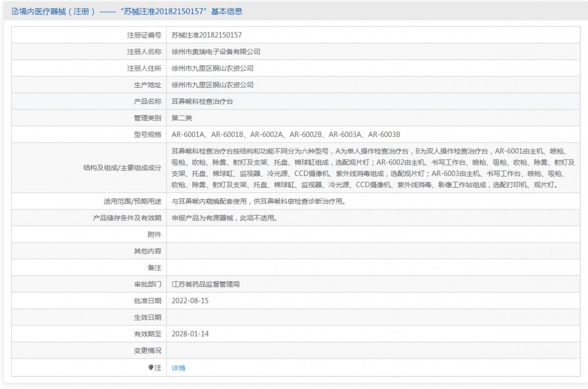Click the document icon in page header
588x389 pixels.
click(15, 11)
